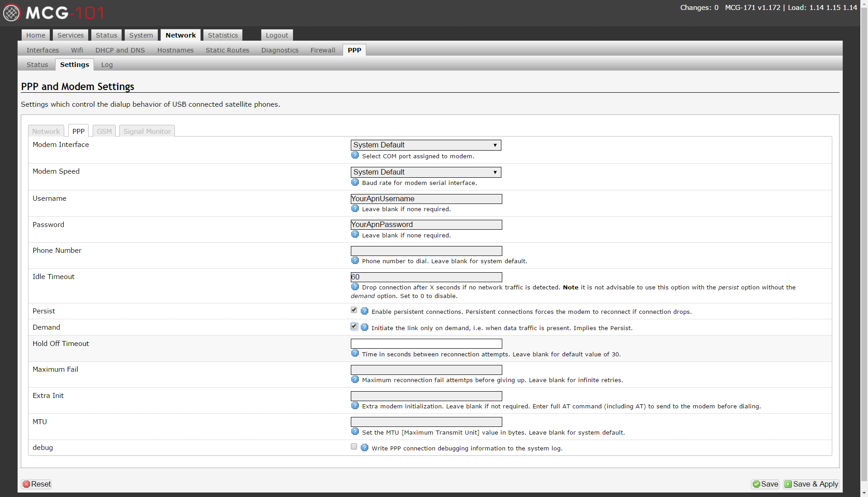This screenshot has width=868, height=497.
Task: Uncheck the Demand option
Action: [x=354, y=327]
